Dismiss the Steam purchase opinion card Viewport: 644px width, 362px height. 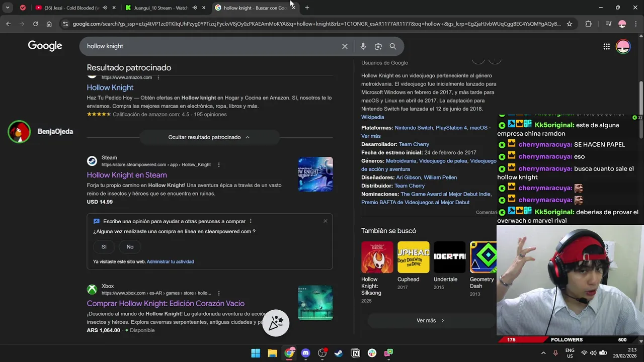pyautogui.click(x=326, y=221)
